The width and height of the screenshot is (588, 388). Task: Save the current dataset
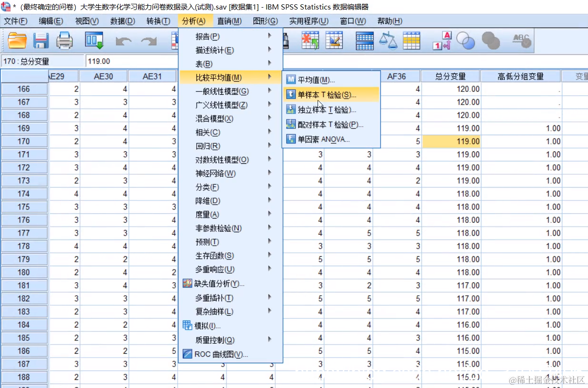click(x=41, y=40)
